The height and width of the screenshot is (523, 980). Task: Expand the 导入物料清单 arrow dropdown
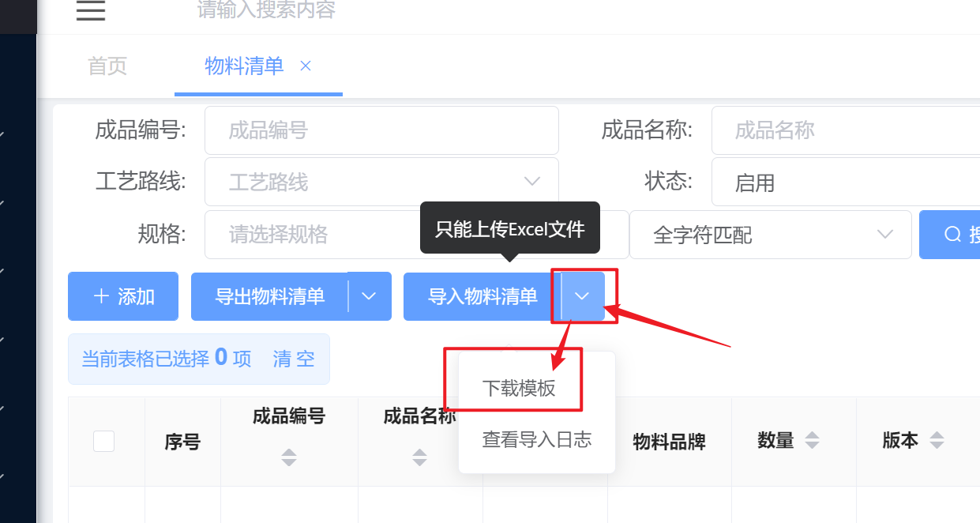click(583, 296)
